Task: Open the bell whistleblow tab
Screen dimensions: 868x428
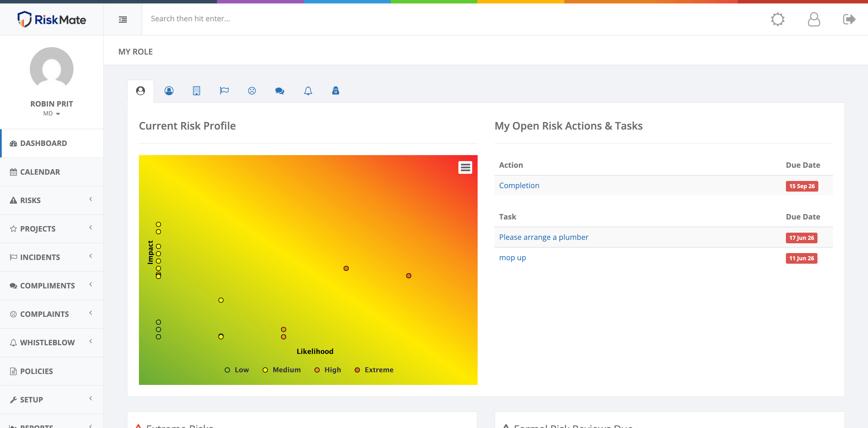Action: pyautogui.click(x=308, y=91)
